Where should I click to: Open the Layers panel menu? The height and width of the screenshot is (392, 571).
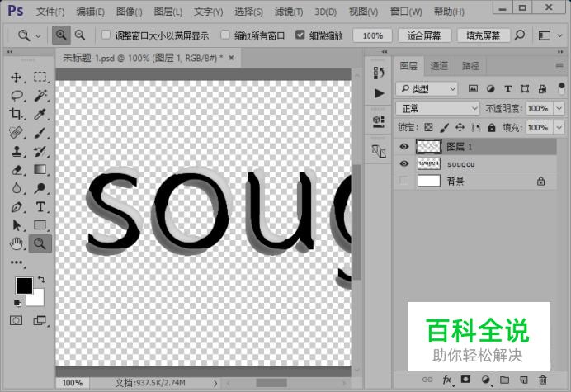tap(559, 66)
